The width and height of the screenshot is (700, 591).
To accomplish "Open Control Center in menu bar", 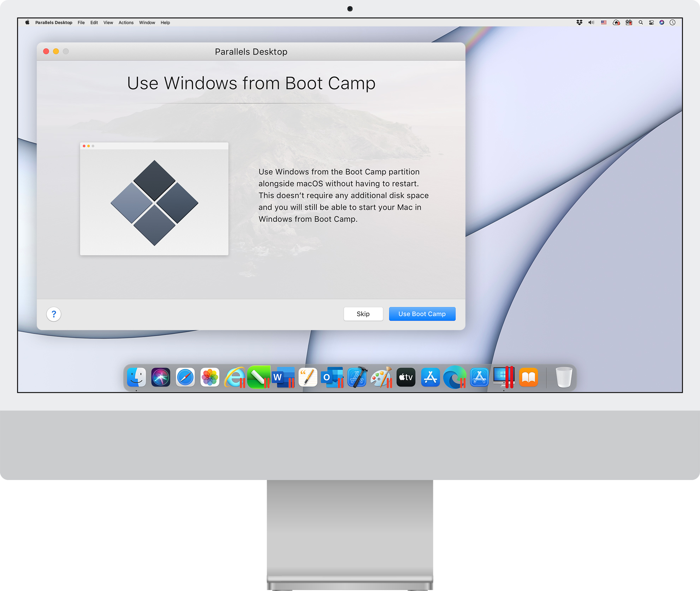I will [x=651, y=22].
